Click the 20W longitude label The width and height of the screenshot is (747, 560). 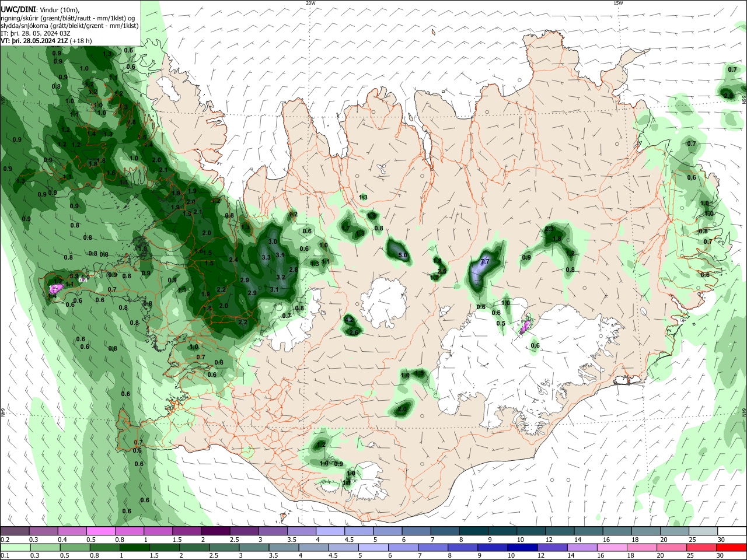pyautogui.click(x=310, y=2)
